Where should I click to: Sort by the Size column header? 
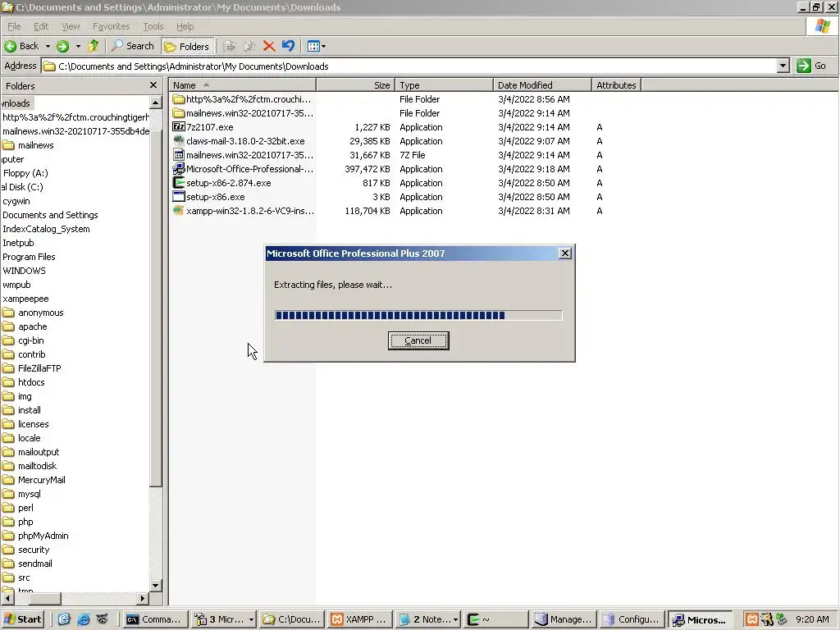[x=356, y=85]
